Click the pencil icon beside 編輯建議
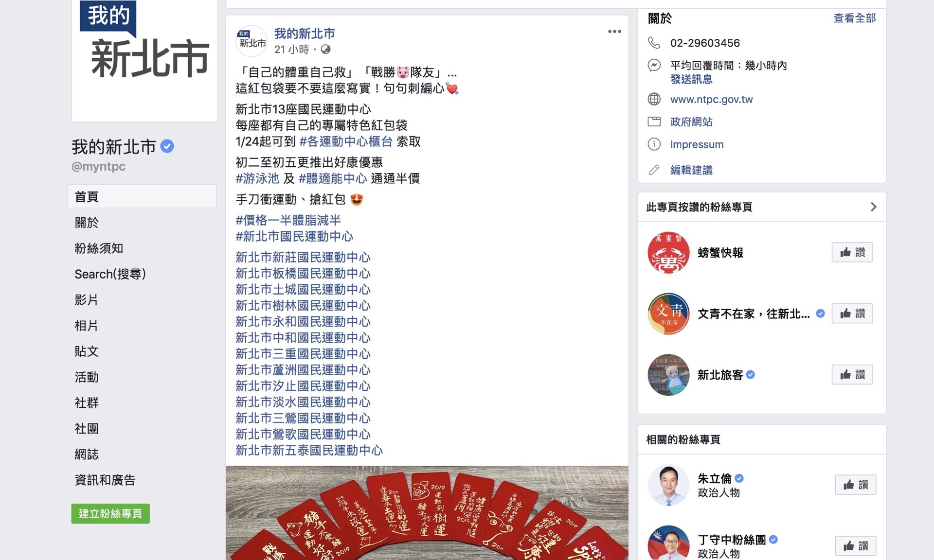This screenshot has height=560, width=934. (x=654, y=170)
